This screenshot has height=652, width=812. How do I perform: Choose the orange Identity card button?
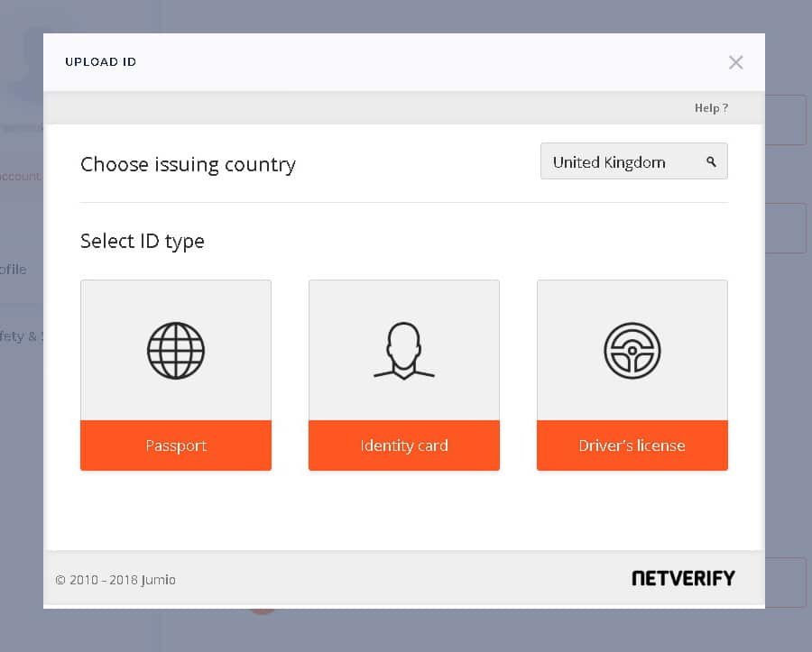pos(403,445)
